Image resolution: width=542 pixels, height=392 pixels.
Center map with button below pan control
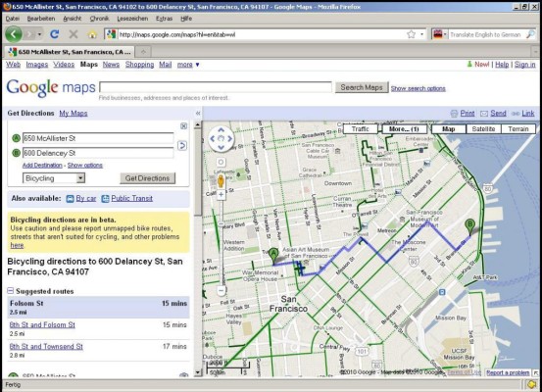(221, 162)
